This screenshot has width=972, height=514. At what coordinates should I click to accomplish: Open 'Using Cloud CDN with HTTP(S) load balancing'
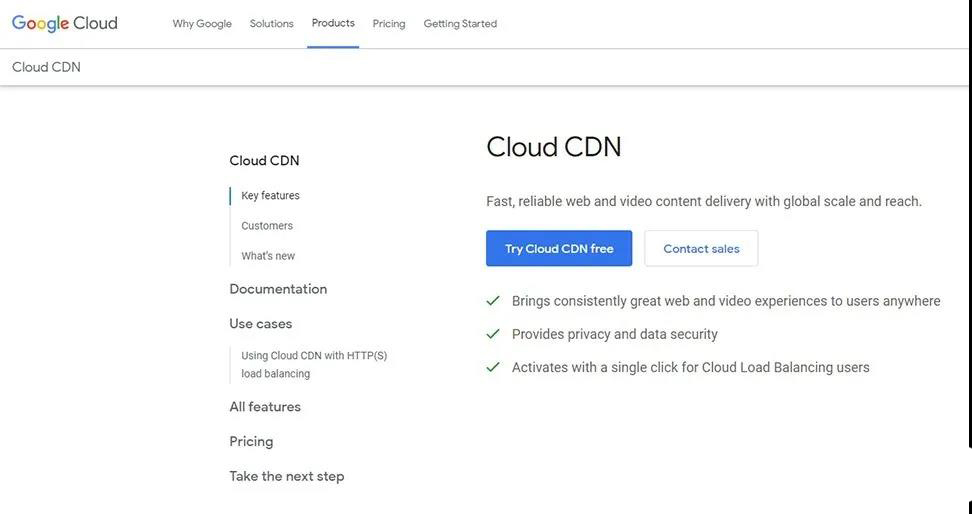point(314,364)
